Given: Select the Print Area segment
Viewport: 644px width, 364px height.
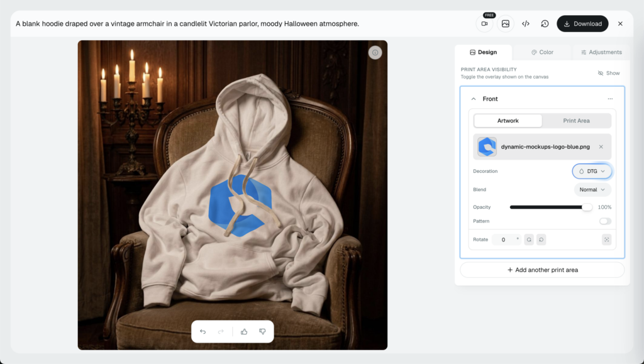Looking at the screenshot, I should pos(576,121).
